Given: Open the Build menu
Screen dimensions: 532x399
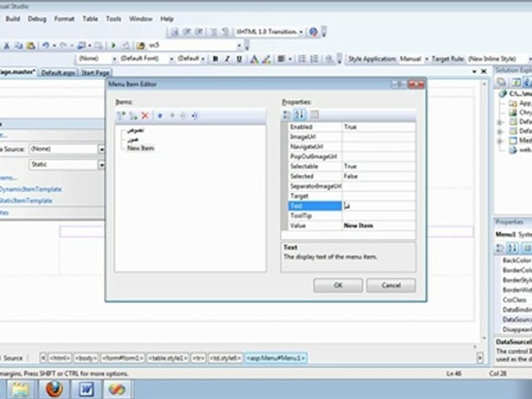Looking at the screenshot, I should click(13, 19).
